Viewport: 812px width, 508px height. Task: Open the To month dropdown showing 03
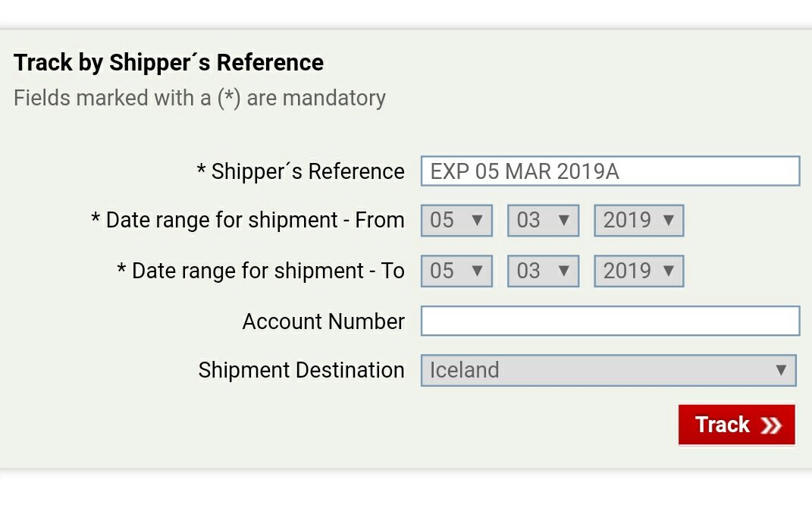(543, 271)
